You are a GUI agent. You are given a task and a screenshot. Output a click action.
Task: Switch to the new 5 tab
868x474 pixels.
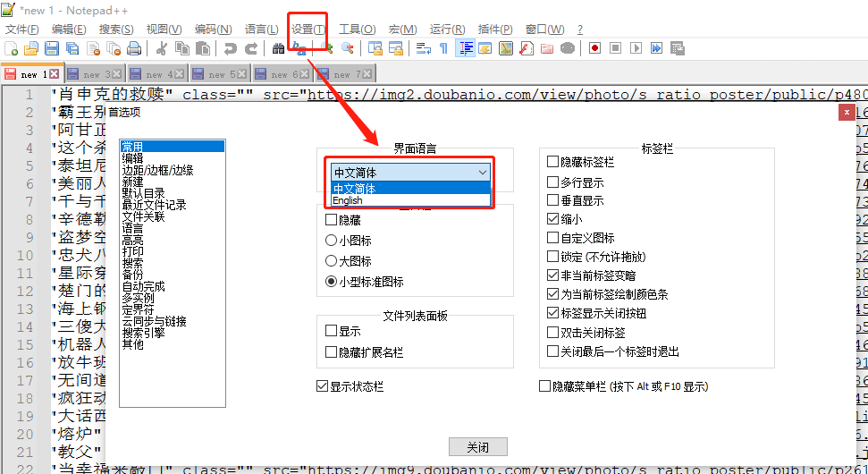221,74
